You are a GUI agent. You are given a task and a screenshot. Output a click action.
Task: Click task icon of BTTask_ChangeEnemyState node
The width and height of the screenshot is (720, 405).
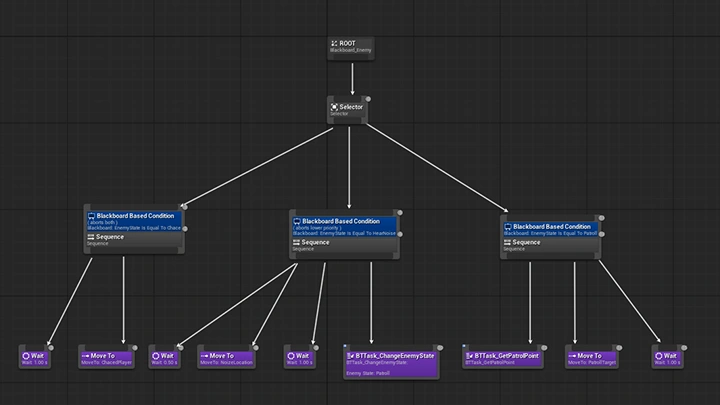[x=350, y=356]
